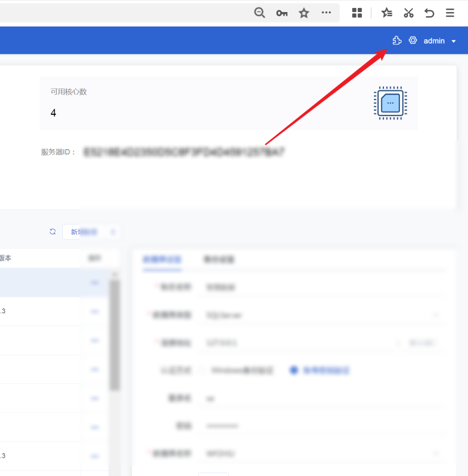
Task: Open the browser hamburger menu
Action: 450,13
